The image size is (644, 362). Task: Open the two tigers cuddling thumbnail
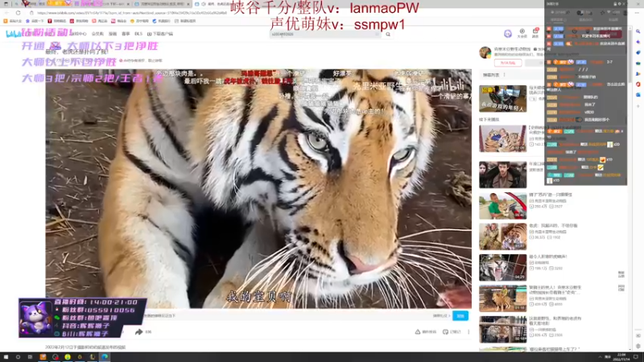502,237
